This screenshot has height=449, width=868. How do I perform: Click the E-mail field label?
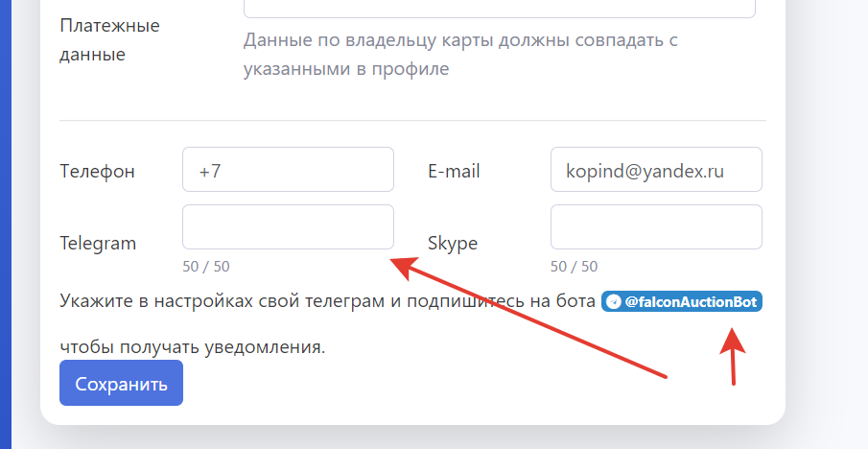point(454,172)
